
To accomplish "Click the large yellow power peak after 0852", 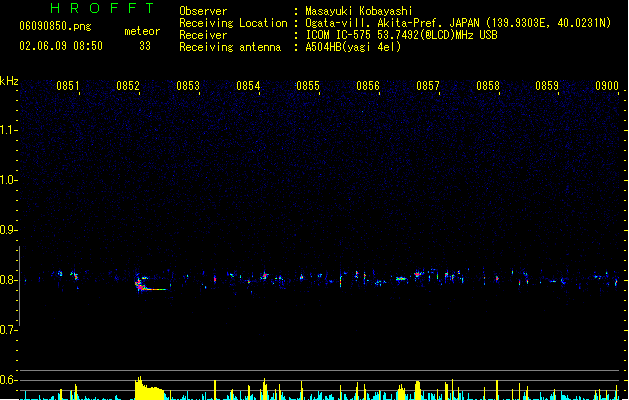I will point(149,388).
